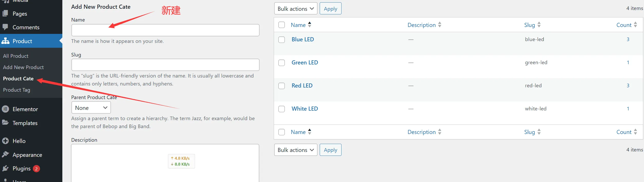Open the Red LED category link

[x=302, y=85]
